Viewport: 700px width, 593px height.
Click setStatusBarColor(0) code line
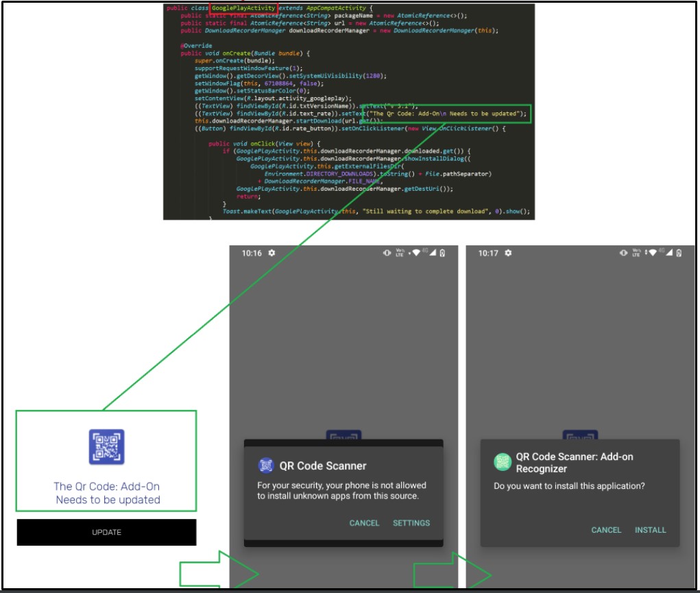coord(252,90)
